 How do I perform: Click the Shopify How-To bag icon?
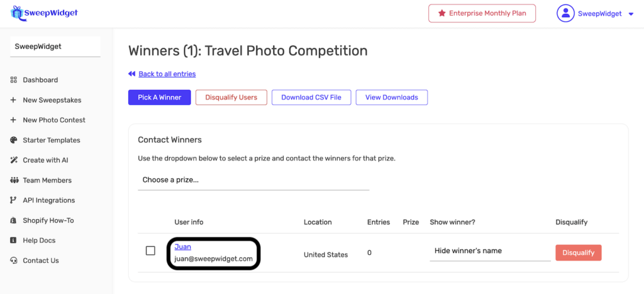point(13,220)
